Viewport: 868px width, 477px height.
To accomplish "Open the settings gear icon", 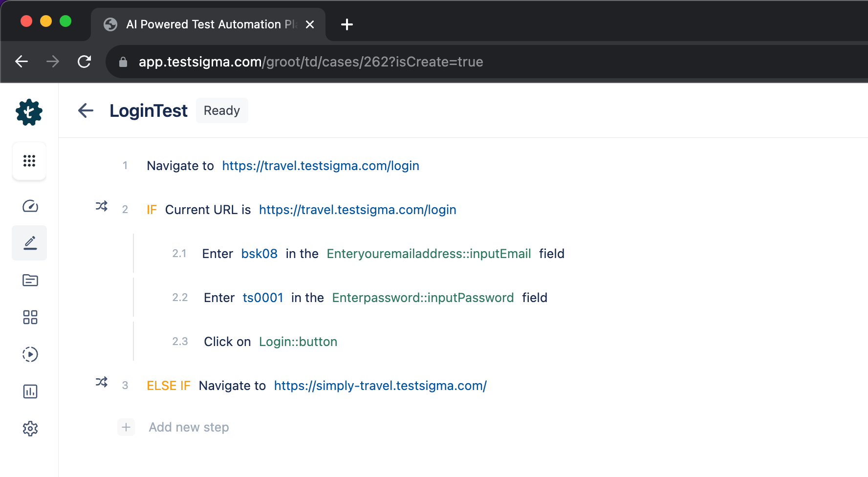I will [x=30, y=429].
